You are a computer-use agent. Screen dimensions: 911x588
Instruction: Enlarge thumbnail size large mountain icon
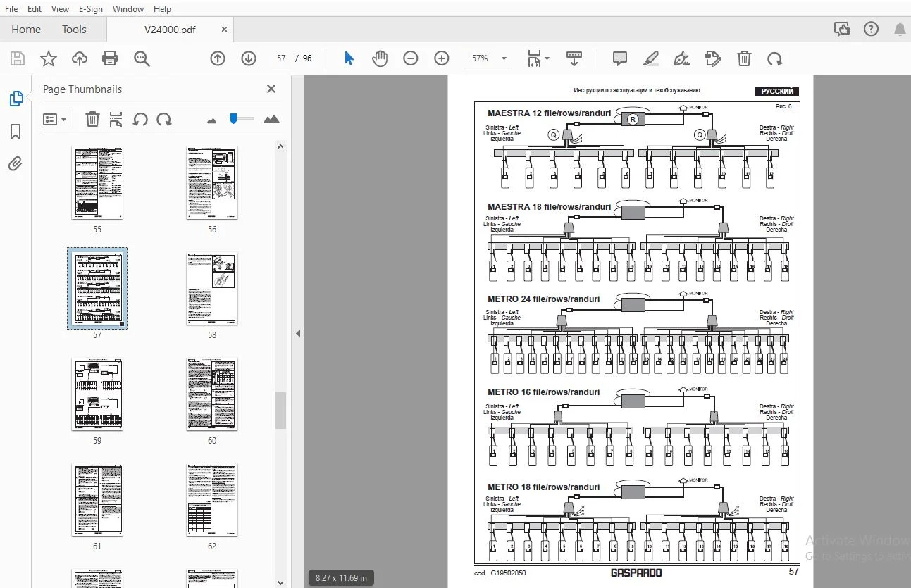(271, 119)
